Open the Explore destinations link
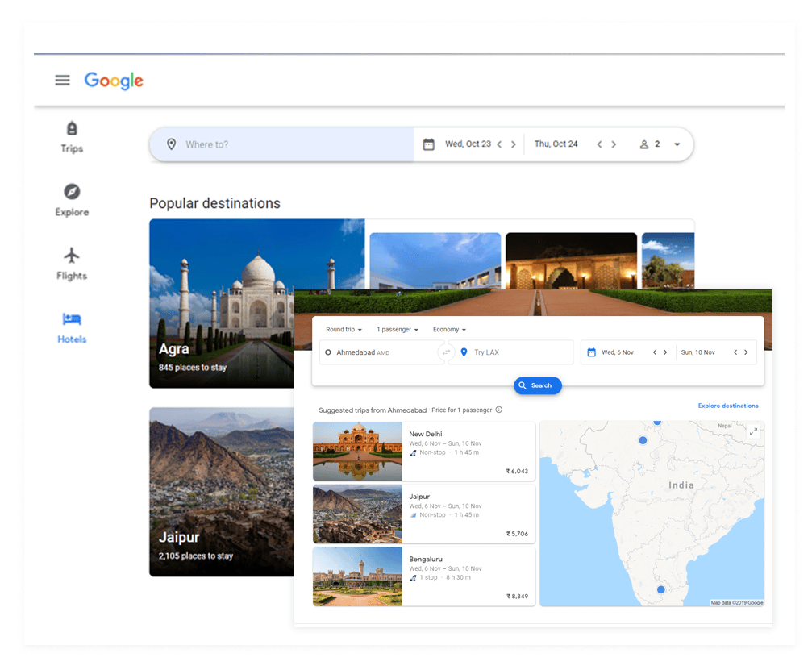 pyautogui.click(x=727, y=406)
